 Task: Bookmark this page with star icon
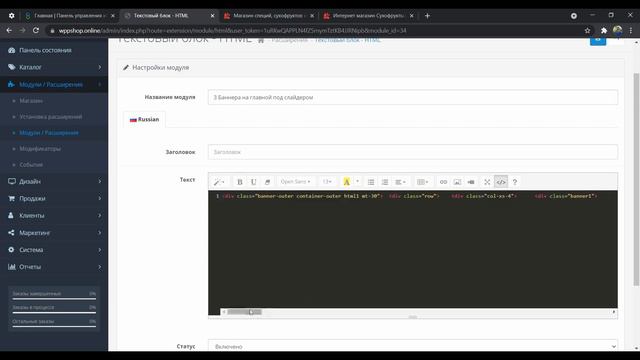click(587, 30)
